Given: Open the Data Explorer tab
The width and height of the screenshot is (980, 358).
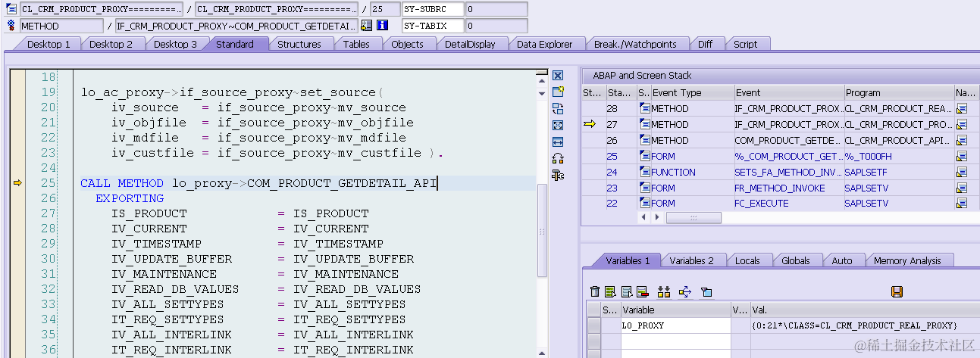Looking at the screenshot, I should [545, 44].
